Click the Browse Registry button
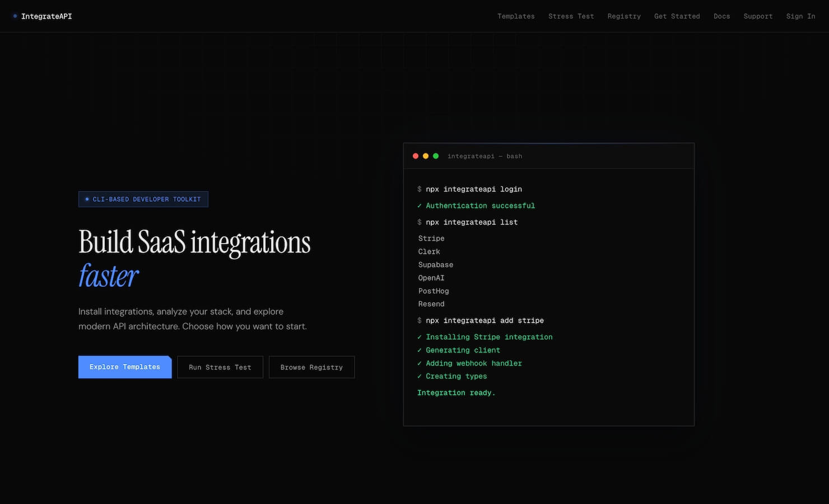Image resolution: width=829 pixels, height=504 pixels. pos(311,367)
